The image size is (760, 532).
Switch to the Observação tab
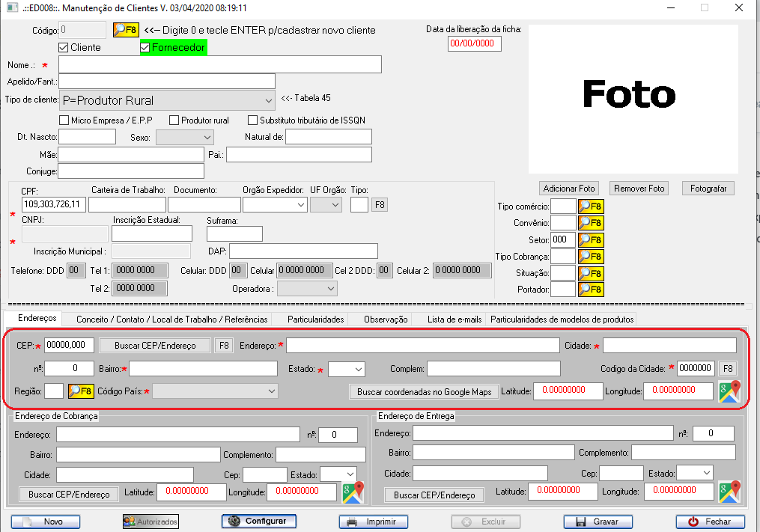386,319
